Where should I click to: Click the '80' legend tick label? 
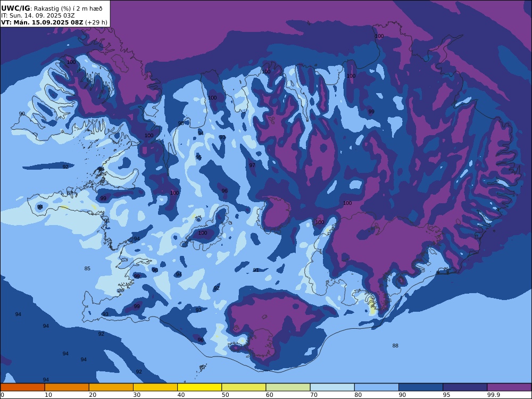pyautogui.click(x=358, y=395)
